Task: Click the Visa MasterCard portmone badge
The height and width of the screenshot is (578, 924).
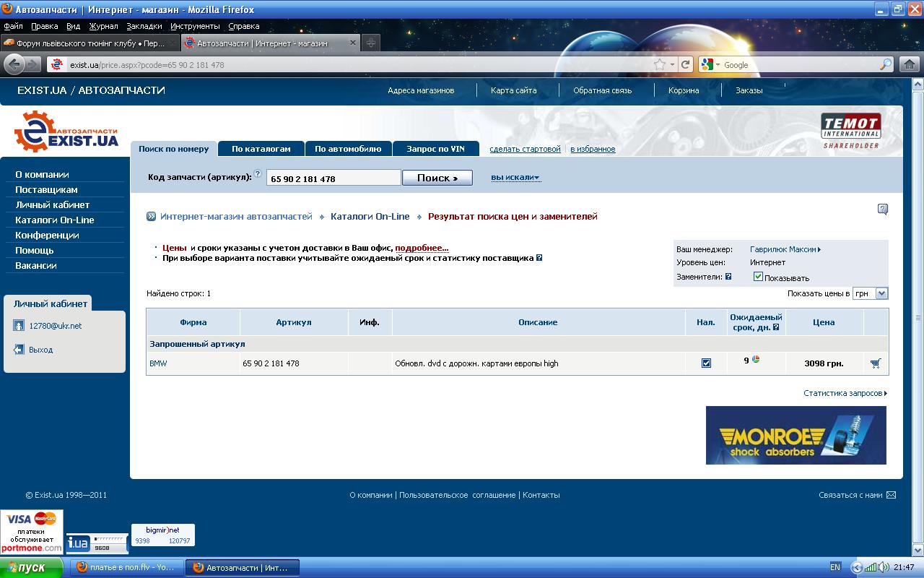Action: pos(32,532)
